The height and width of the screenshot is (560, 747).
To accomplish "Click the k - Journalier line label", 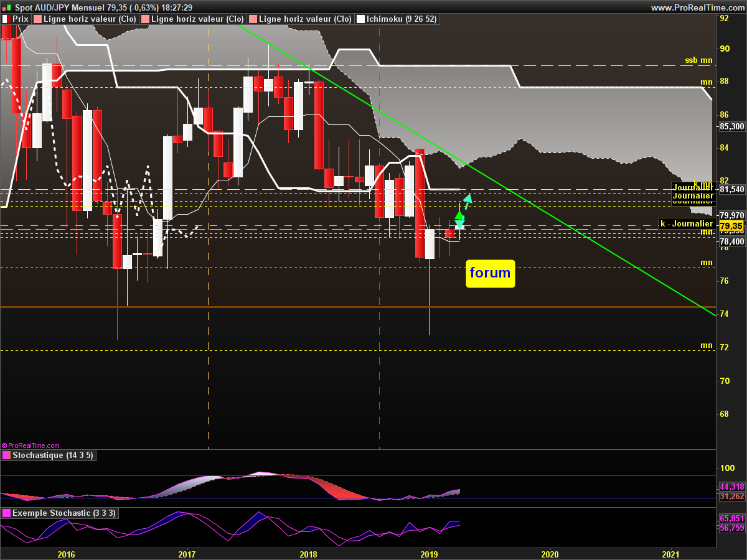I will 686,223.
